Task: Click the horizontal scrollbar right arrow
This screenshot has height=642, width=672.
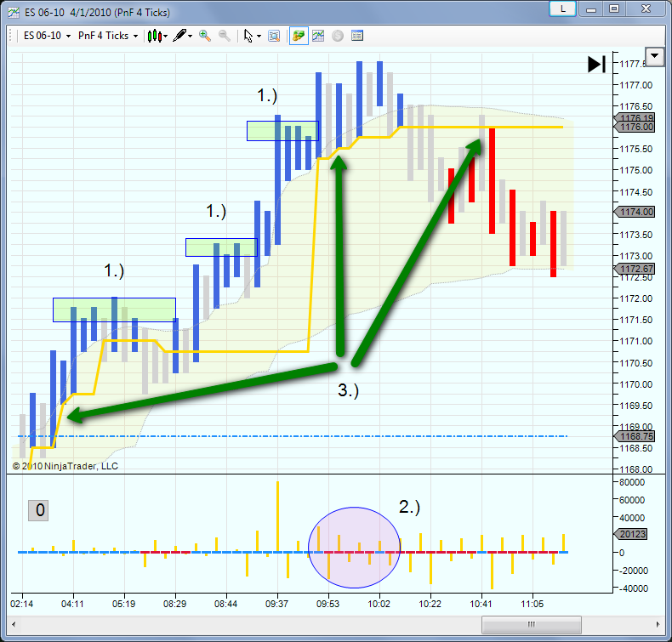Action: point(658,624)
